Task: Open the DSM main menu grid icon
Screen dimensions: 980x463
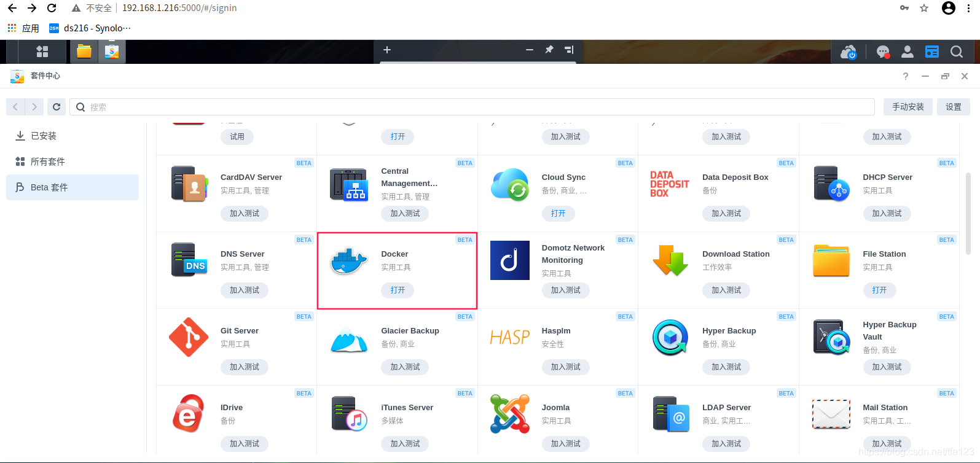Action: click(x=42, y=52)
